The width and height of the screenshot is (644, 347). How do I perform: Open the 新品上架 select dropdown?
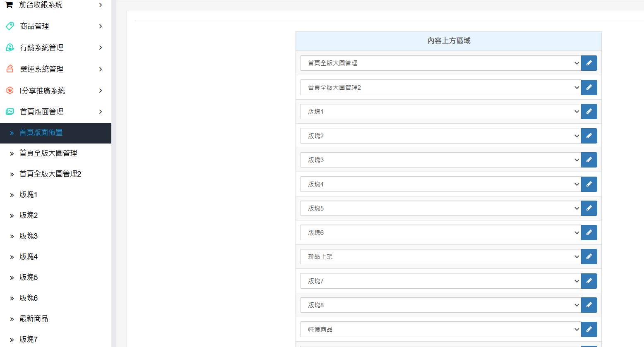(440, 257)
